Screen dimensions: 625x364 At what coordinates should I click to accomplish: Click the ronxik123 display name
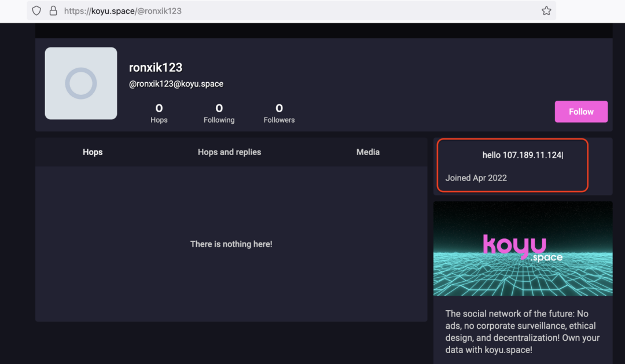click(156, 68)
